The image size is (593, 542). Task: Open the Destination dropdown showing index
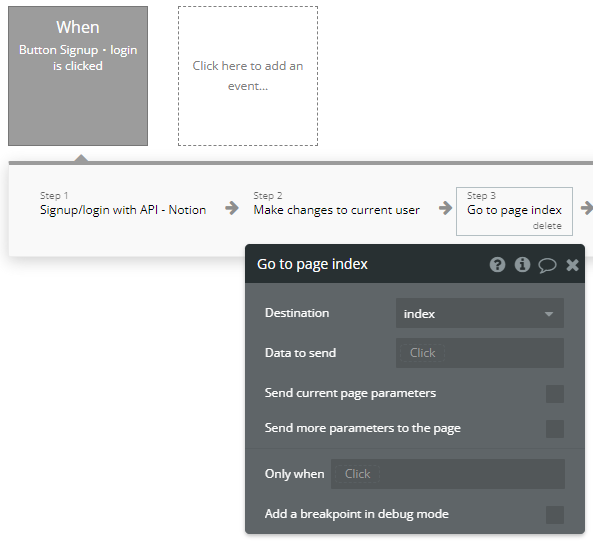coord(480,313)
